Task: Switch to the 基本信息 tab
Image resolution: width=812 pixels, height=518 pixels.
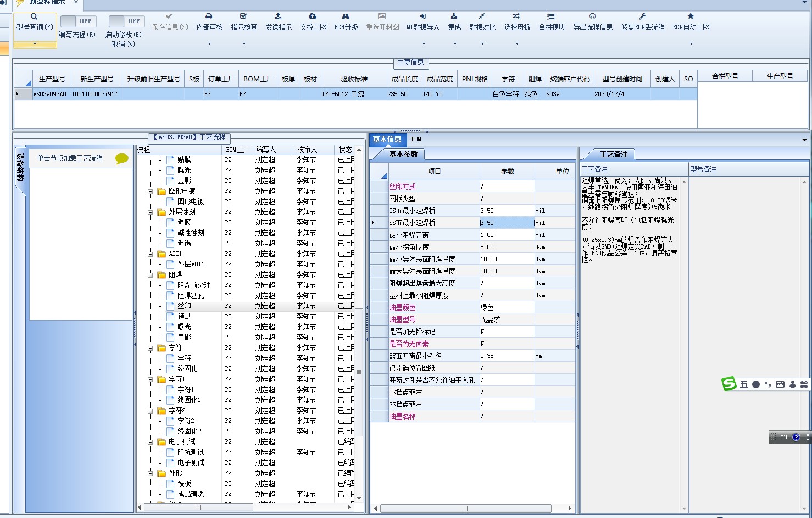Action: point(387,140)
